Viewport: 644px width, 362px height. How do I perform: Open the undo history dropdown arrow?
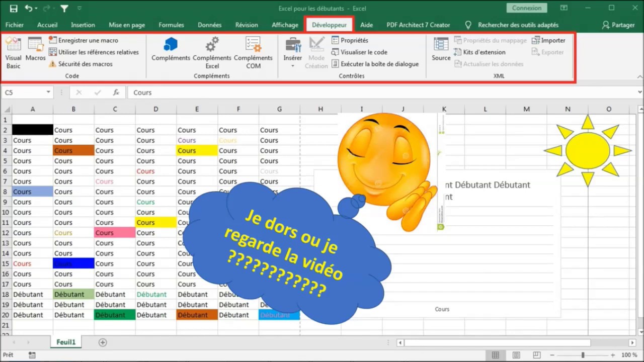pyautogui.click(x=37, y=9)
